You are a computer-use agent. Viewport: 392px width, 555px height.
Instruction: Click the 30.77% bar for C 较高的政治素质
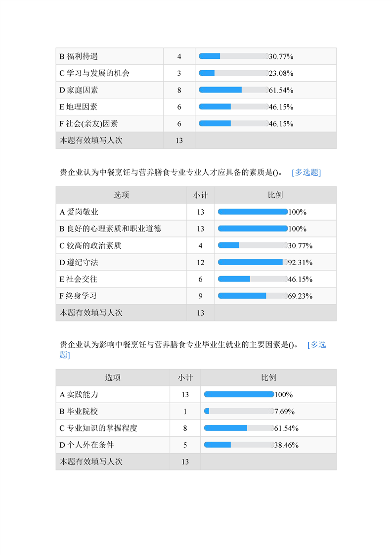pyautogui.click(x=252, y=245)
